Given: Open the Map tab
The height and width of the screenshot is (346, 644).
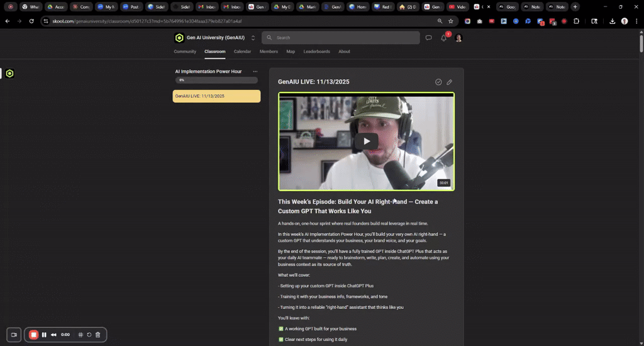Looking at the screenshot, I should point(291,52).
